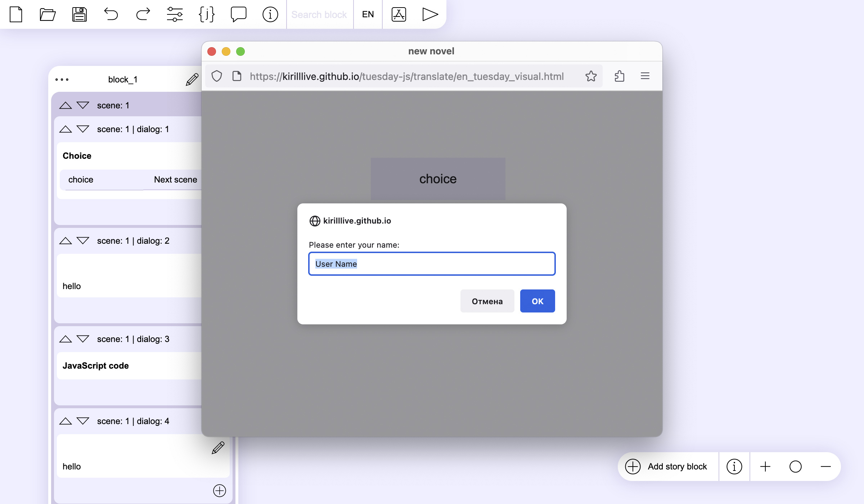Image resolution: width=864 pixels, height=504 pixels.
Task: Open browser hamburger menu
Action: [x=645, y=76]
